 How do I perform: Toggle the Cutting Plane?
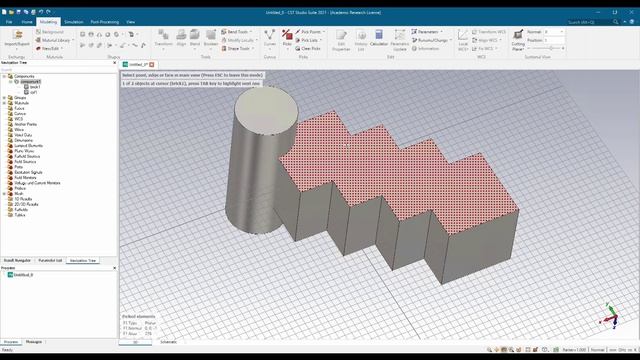coord(518,40)
